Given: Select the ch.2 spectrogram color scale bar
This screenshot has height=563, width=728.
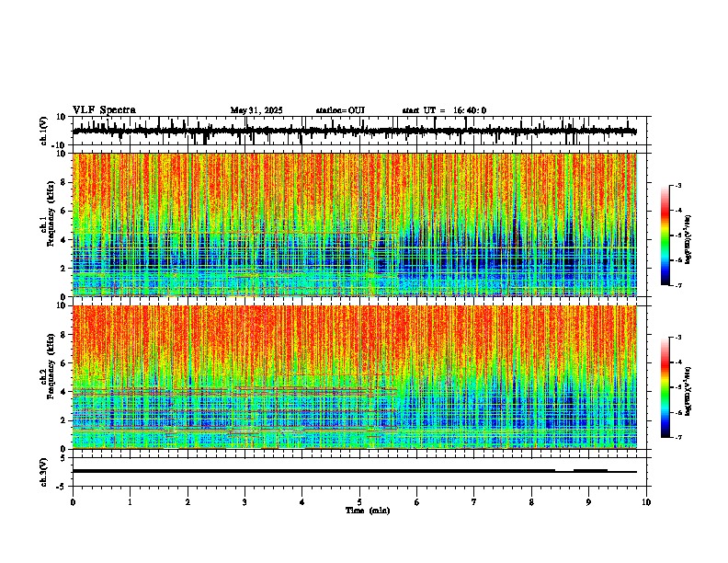Looking at the screenshot, I should pyautogui.click(x=665, y=387).
